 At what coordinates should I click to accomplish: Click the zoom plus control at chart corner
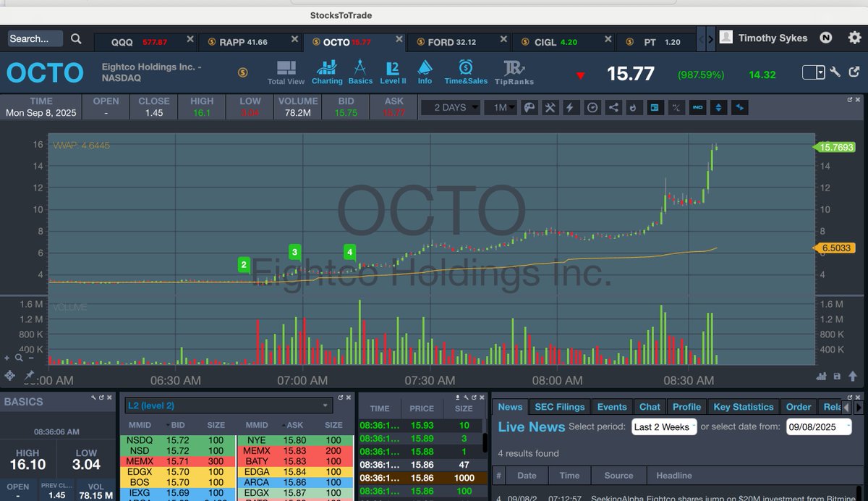point(7,358)
